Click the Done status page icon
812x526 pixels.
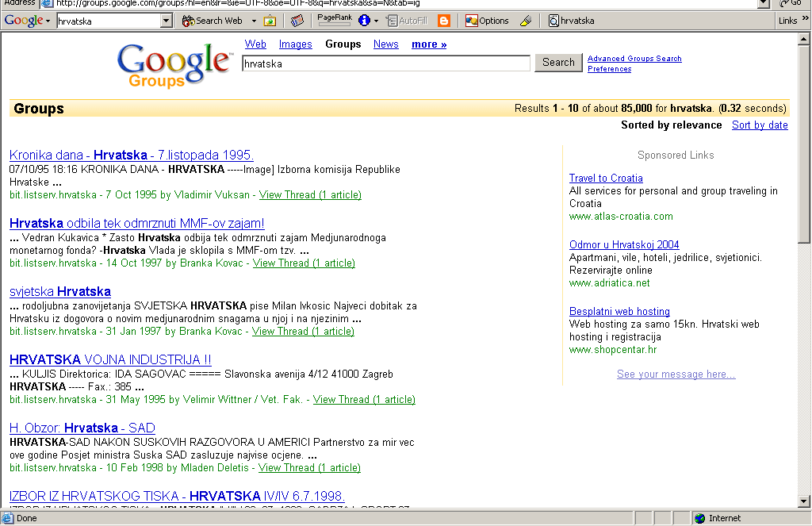click(x=8, y=518)
